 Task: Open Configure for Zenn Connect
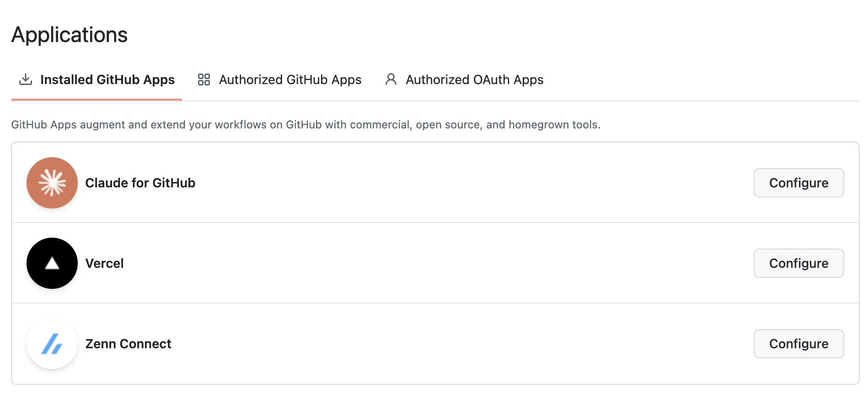pos(798,344)
